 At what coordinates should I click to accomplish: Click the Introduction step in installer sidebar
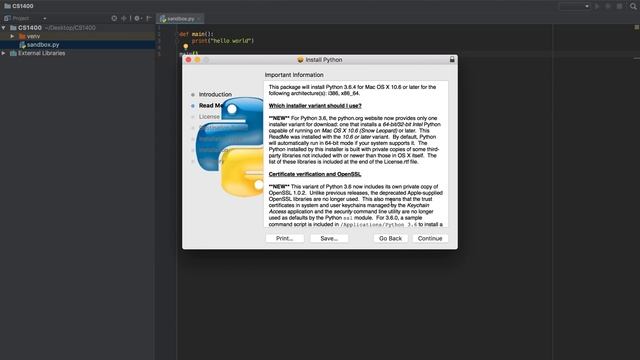click(215, 94)
